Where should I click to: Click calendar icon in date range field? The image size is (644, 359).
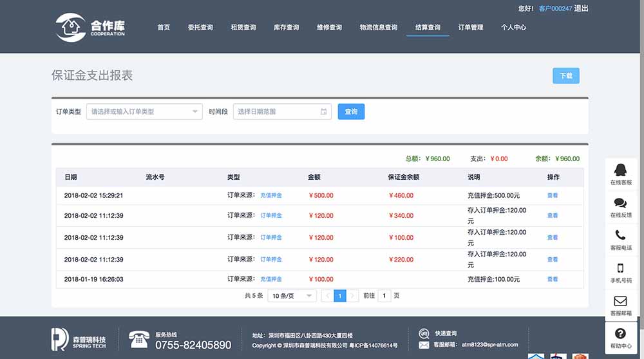[324, 112]
